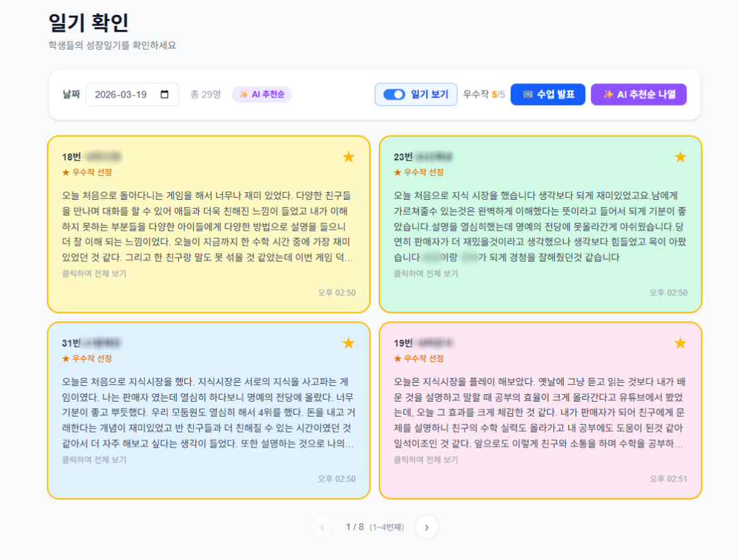737x560 pixels.
Task: Click the date field 2026-03-19
Action: 132,94
